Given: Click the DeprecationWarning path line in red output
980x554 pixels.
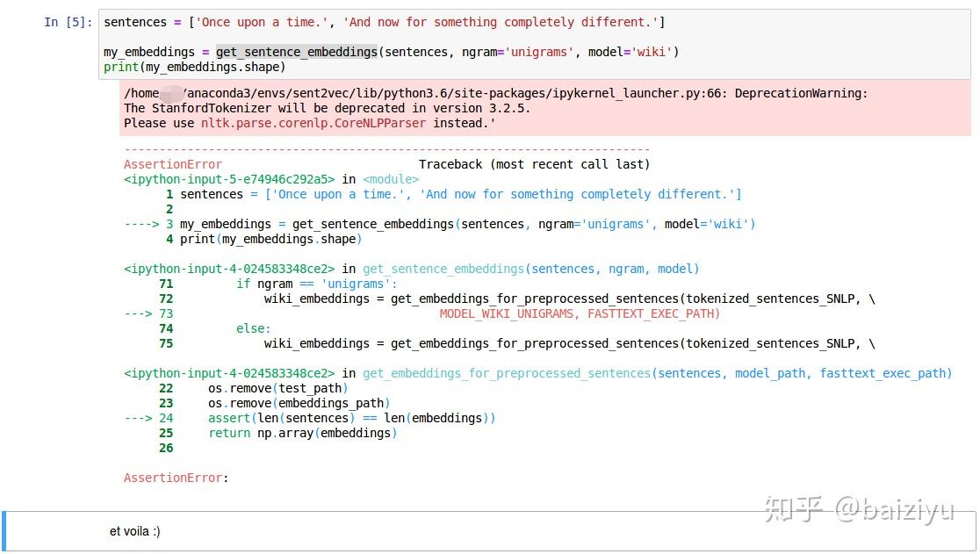Looking at the screenshot, I should [495, 93].
